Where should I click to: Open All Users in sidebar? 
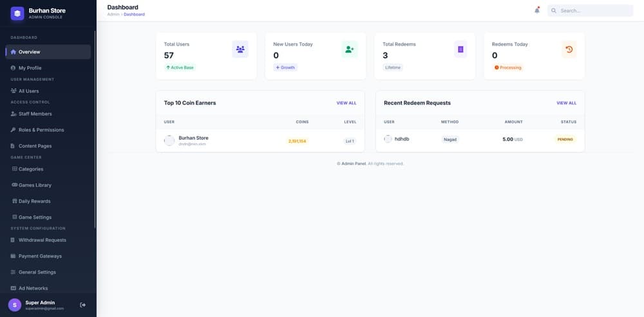pyautogui.click(x=28, y=91)
